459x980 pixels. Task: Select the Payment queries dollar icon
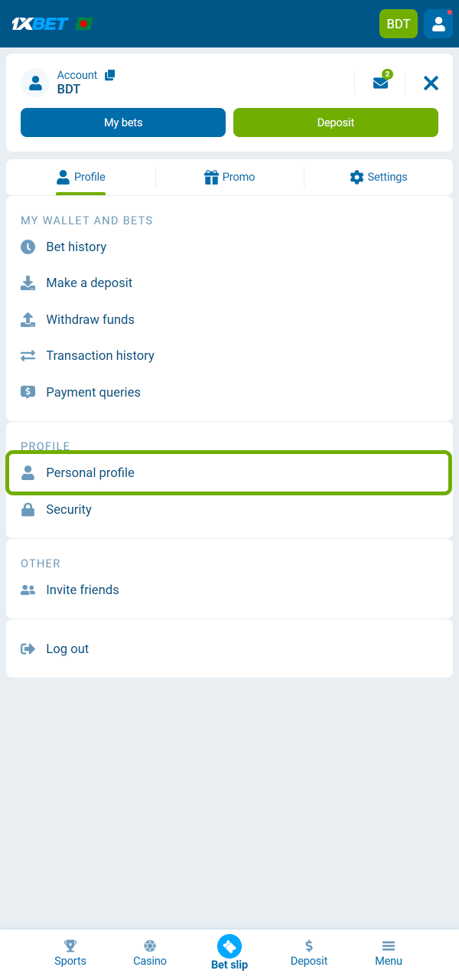(28, 392)
